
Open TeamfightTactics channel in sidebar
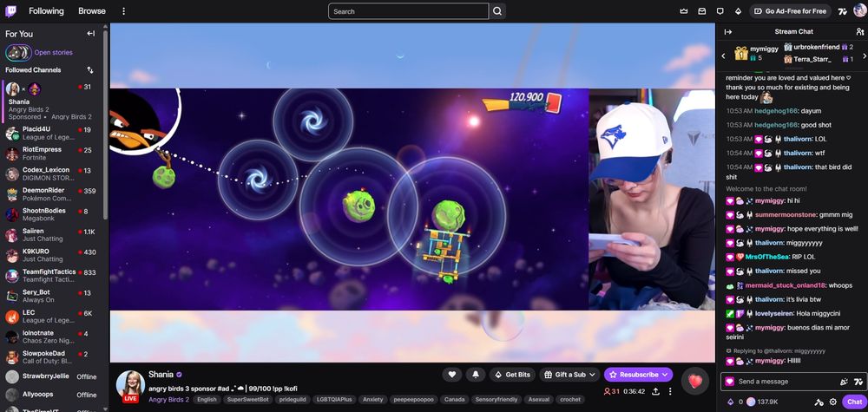[52, 276]
